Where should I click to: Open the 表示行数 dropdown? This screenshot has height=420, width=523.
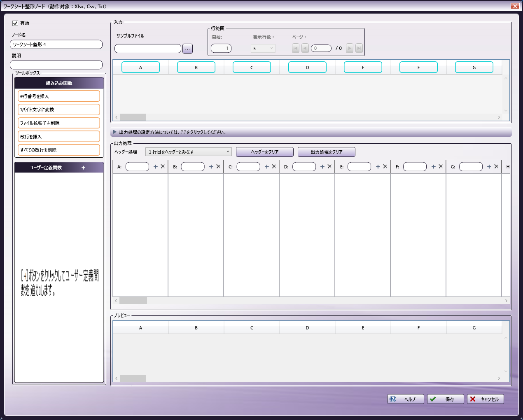pos(263,48)
